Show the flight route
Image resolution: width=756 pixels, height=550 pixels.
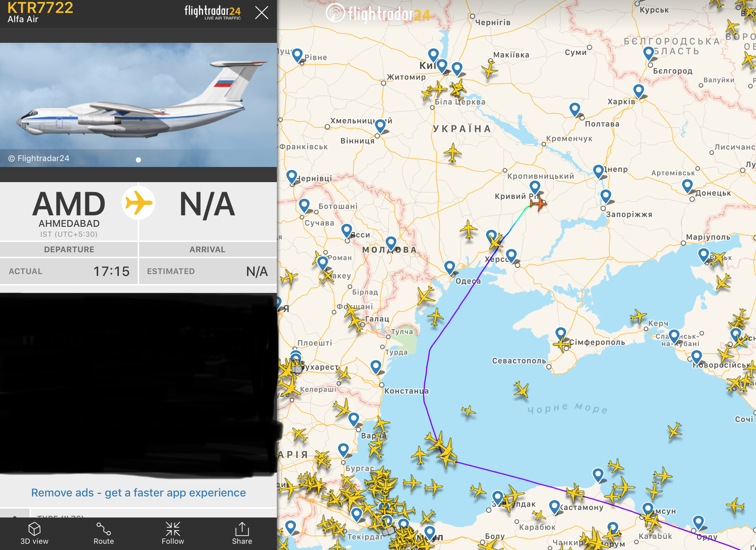click(x=103, y=533)
